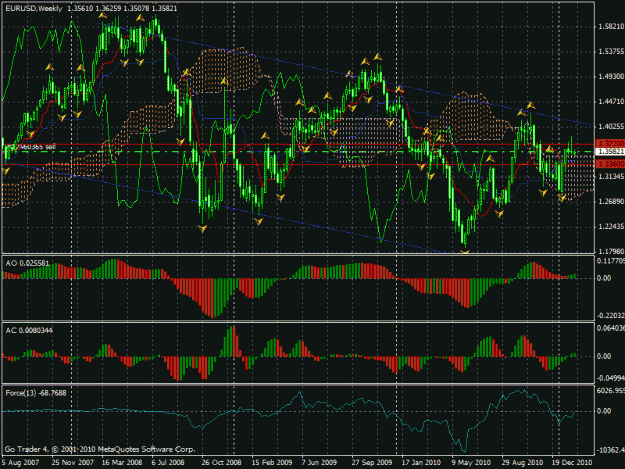Click the 15 Feb 2009 date label
Image resolution: width=625 pixels, height=469 pixels.
(271, 463)
